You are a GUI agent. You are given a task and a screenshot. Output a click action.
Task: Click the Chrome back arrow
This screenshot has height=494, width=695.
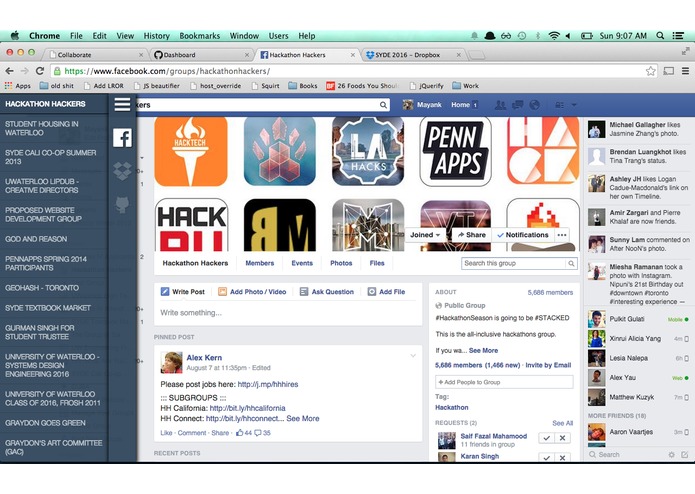[x=9, y=71]
